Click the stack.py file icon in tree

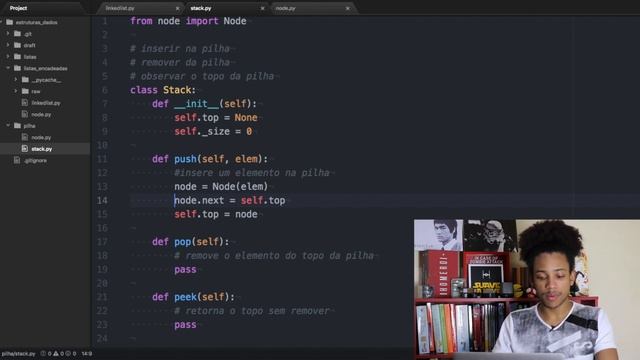pyautogui.click(x=25, y=149)
